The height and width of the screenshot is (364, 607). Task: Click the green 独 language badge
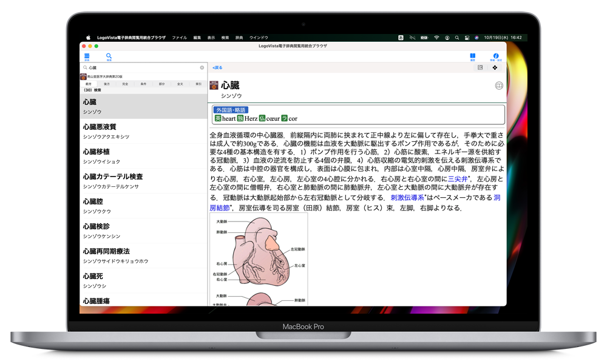tap(240, 118)
